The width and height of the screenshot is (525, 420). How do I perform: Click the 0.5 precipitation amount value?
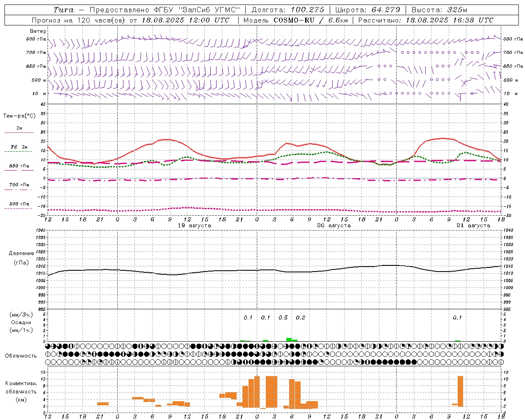(x=283, y=318)
